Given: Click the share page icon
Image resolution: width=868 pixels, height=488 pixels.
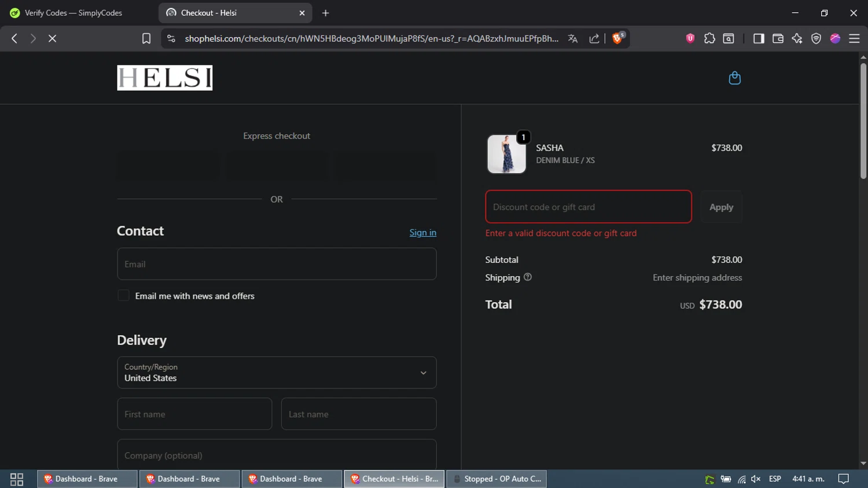Looking at the screenshot, I should 594,38.
